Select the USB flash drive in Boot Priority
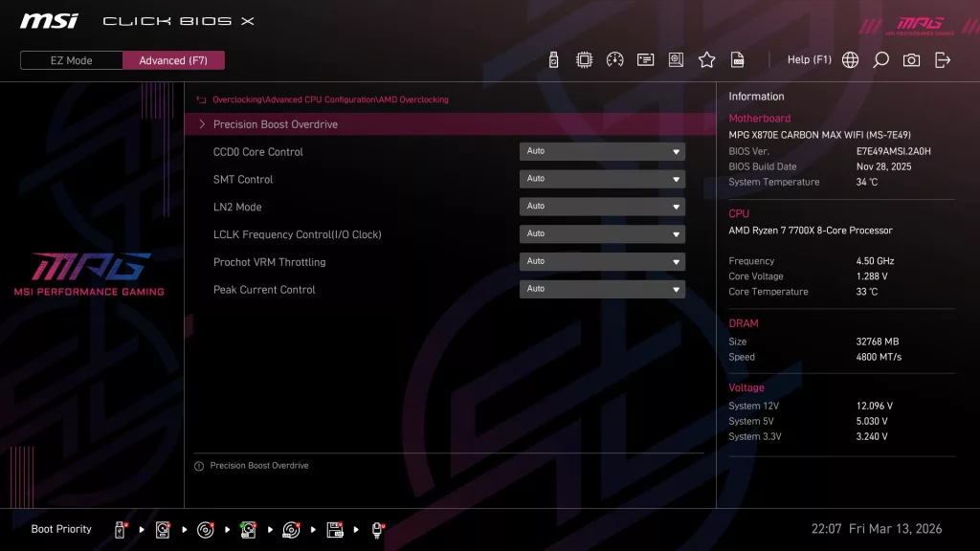Image resolution: width=980 pixels, height=551 pixels. [119, 528]
